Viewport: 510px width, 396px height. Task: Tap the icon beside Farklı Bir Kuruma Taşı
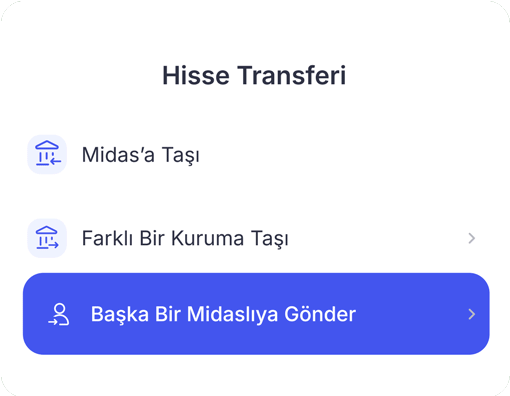coord(47,238)
